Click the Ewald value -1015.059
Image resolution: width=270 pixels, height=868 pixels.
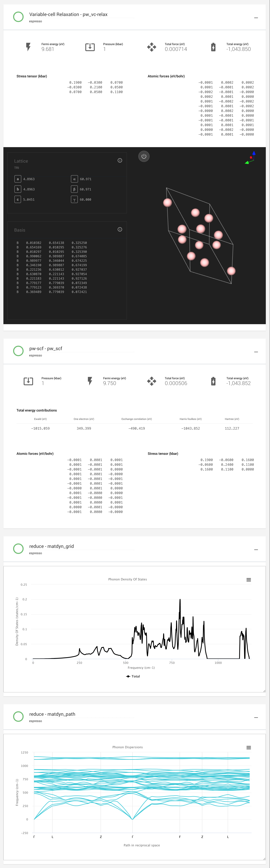(x=40, y=429)
